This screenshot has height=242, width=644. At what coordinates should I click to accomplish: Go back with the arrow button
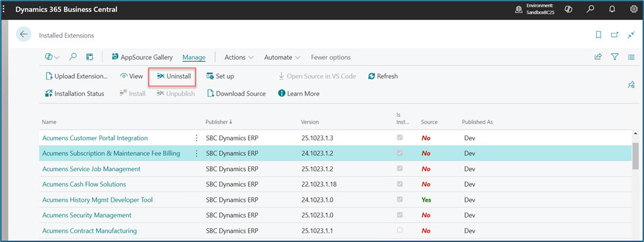[x=24, y=34]
